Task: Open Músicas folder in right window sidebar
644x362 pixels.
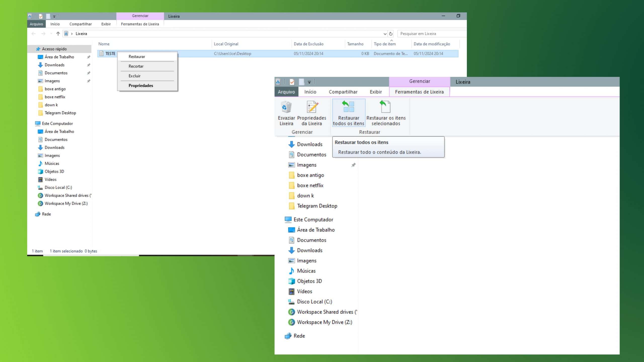Action: coord(306,271)
